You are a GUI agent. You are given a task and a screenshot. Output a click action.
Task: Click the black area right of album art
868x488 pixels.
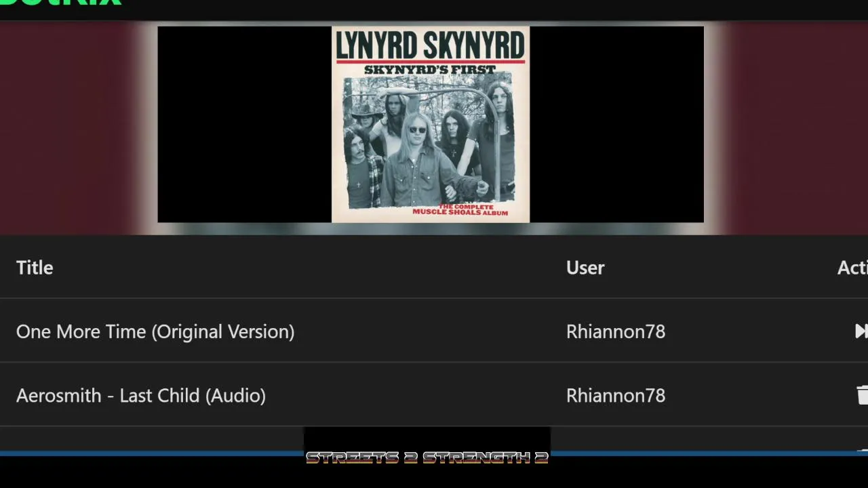coord(616,124)
